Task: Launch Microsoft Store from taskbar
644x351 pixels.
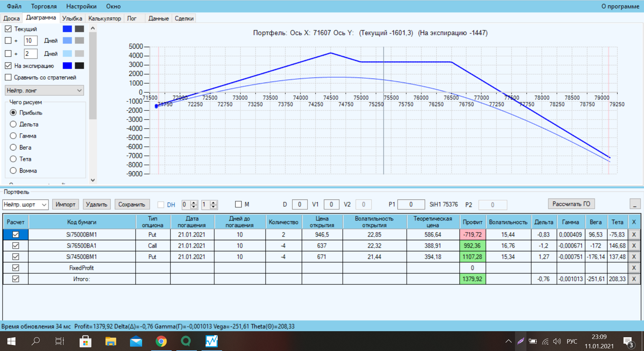Action: coord(85,341)
